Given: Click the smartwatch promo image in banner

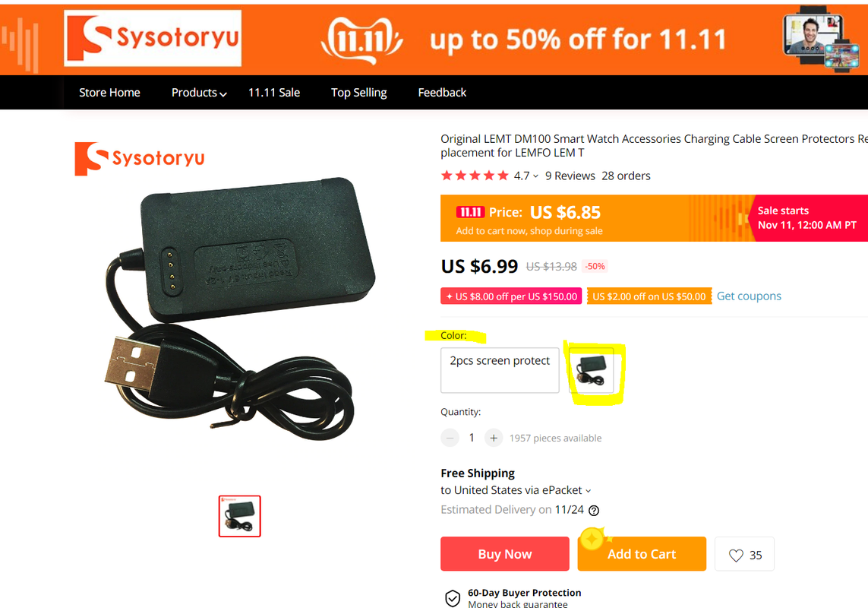Looking at the screenshot, I should tap(820, 38).
